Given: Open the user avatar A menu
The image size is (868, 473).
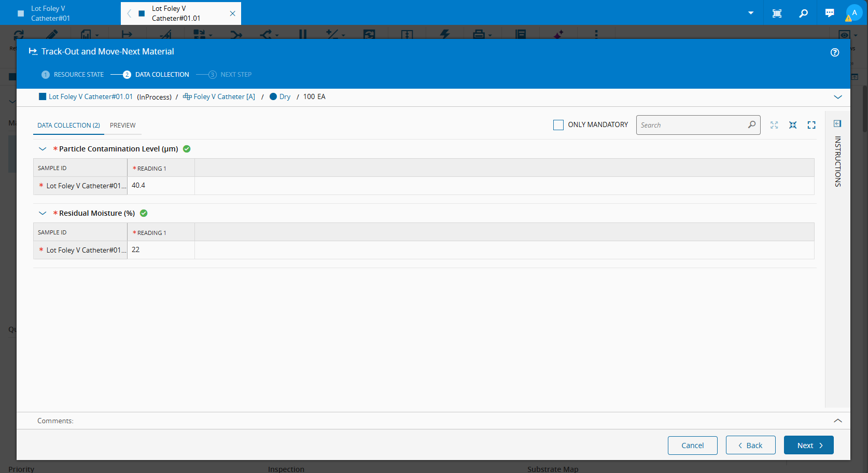Looking at the screenshot, I should pos(854,12).
